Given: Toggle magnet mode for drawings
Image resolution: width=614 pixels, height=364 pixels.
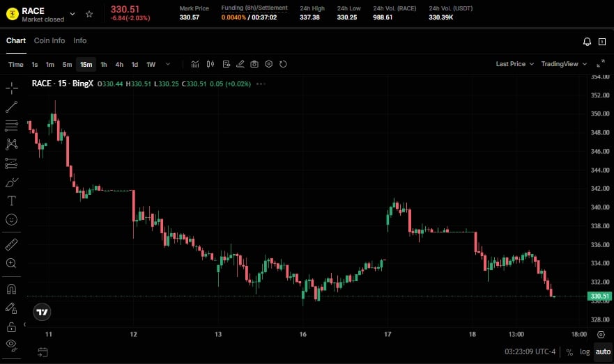Looking at the screenshot, I should 12,289.
